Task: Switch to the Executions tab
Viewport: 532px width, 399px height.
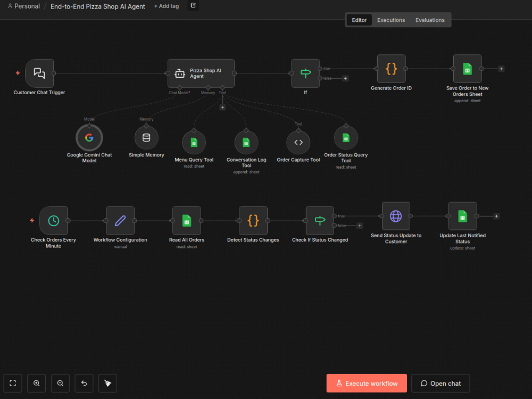Action: pos(391,20)
